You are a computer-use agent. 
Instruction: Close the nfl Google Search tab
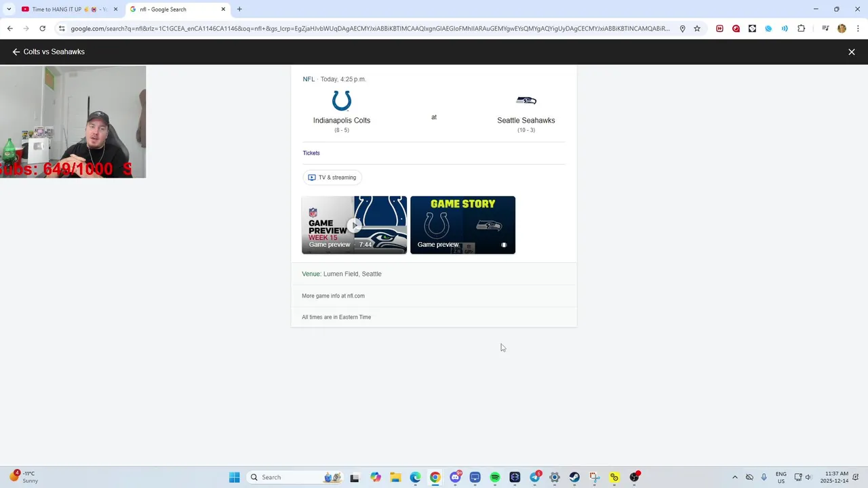(x=223, y=9)
